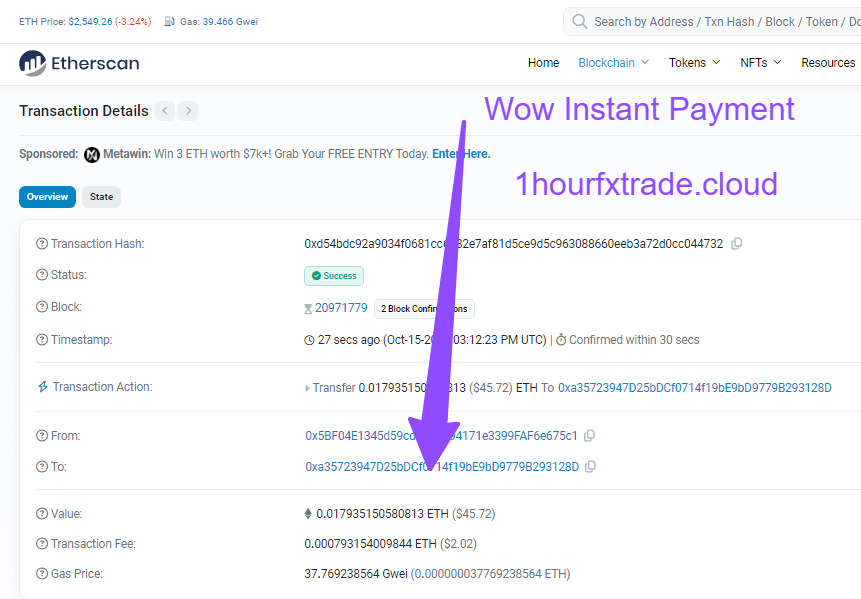Click the sponsored Enter Here link
The height and width of the screenshot is (599, 861).
click(461, 154)
